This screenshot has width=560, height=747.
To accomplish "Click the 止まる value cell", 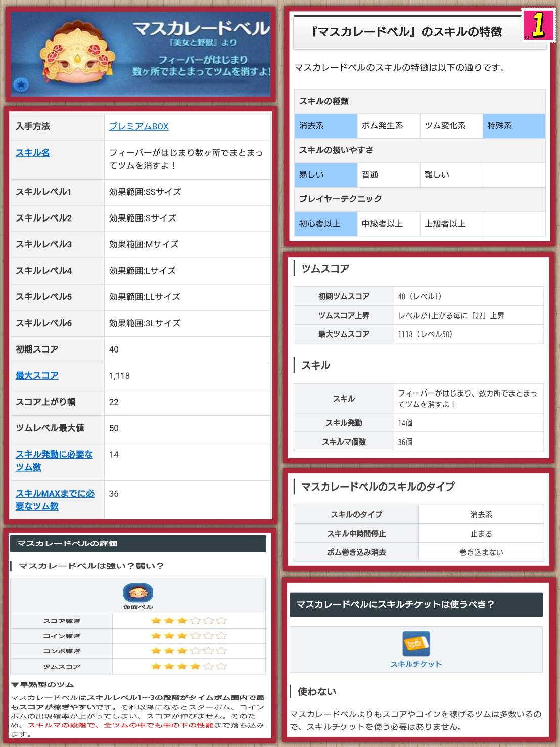I will (x=481, y=534).
